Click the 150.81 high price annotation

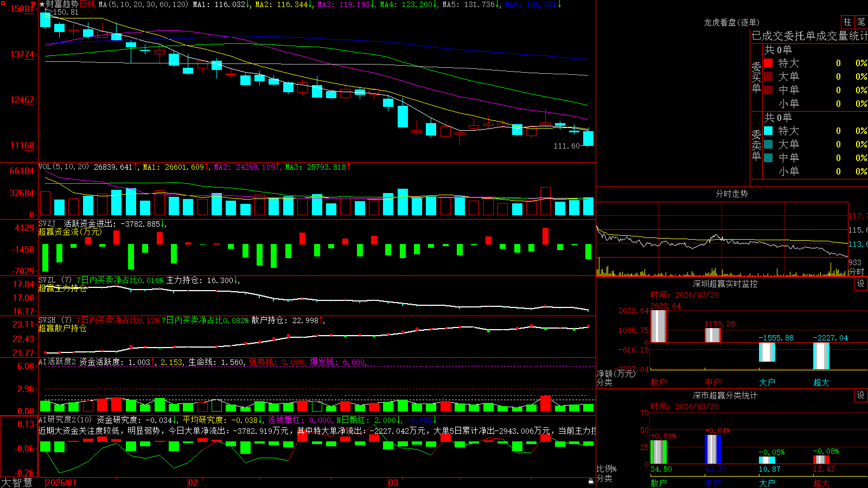coord(66,12)
